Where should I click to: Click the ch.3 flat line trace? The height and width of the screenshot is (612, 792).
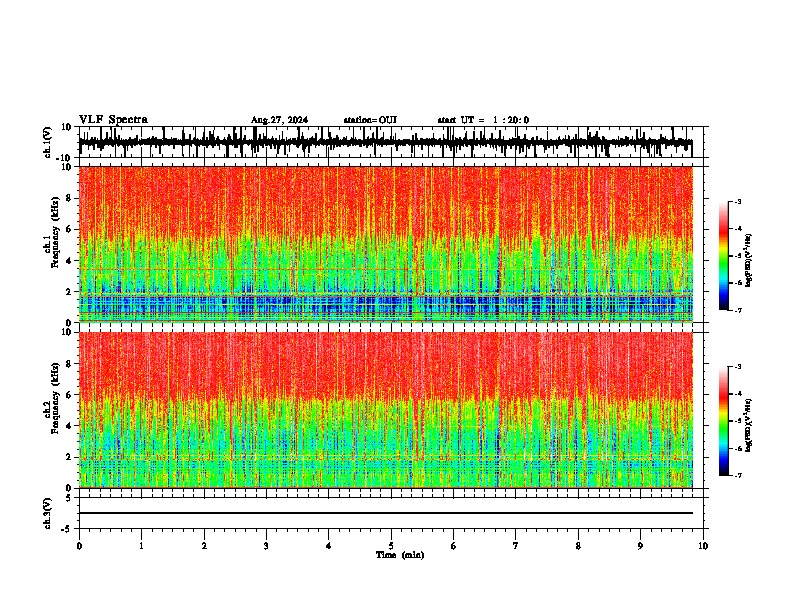point(386,513)
